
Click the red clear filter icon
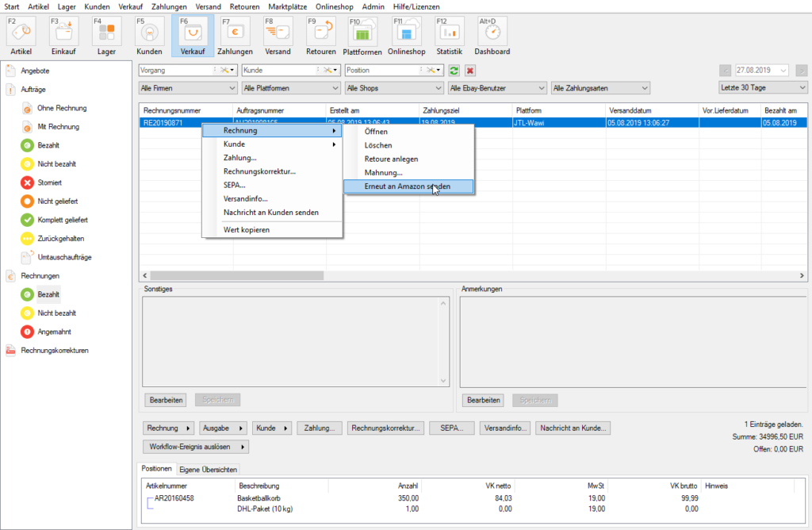click(470, 71)
